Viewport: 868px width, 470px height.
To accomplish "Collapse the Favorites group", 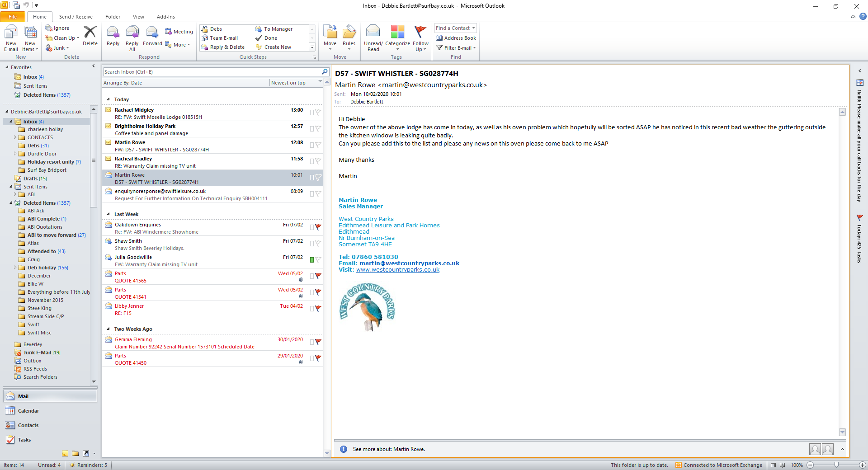I will point(7,67).
